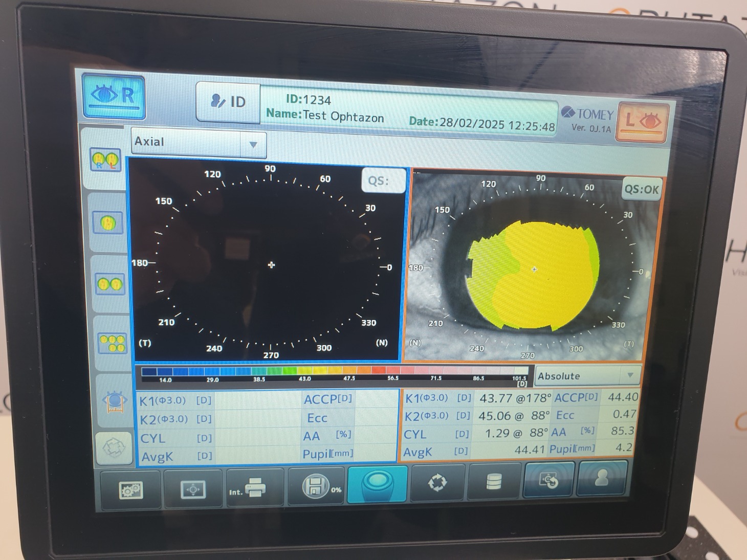Image resolution: width=747 pixels, height=560 pixels.
Task: Click the empty right eye map area
Action: (270, 264)
